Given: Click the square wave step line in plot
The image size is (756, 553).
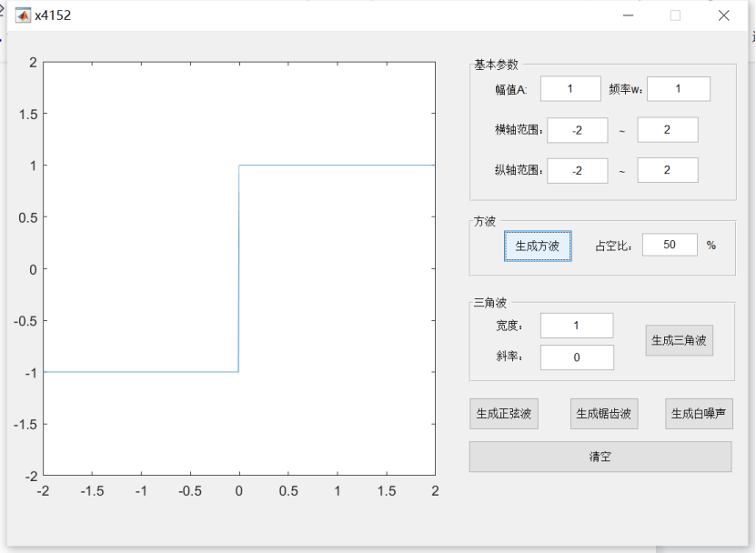Looking at the screenshot, I should point(238,268).
